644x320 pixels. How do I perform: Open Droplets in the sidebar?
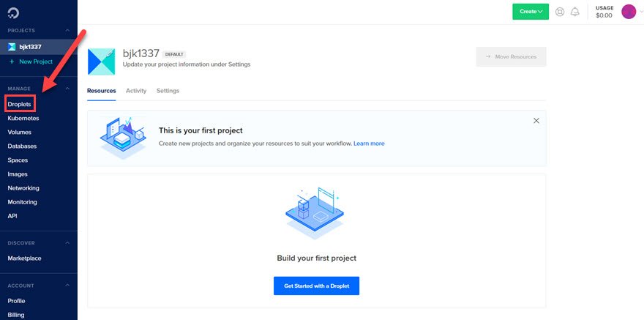19,104
